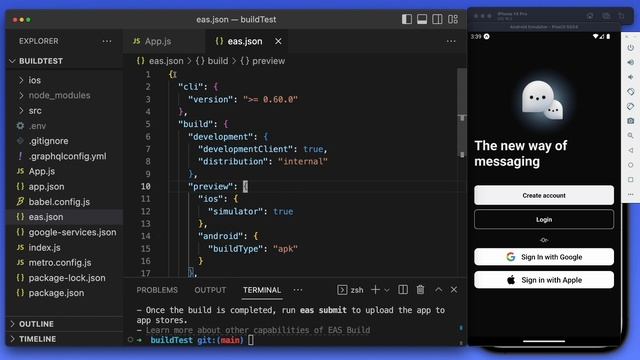Image resolution: width=640 pixels, height=360 pixels.
Task: Open Explorer more actions ellipsis
Action: (107, 41)
